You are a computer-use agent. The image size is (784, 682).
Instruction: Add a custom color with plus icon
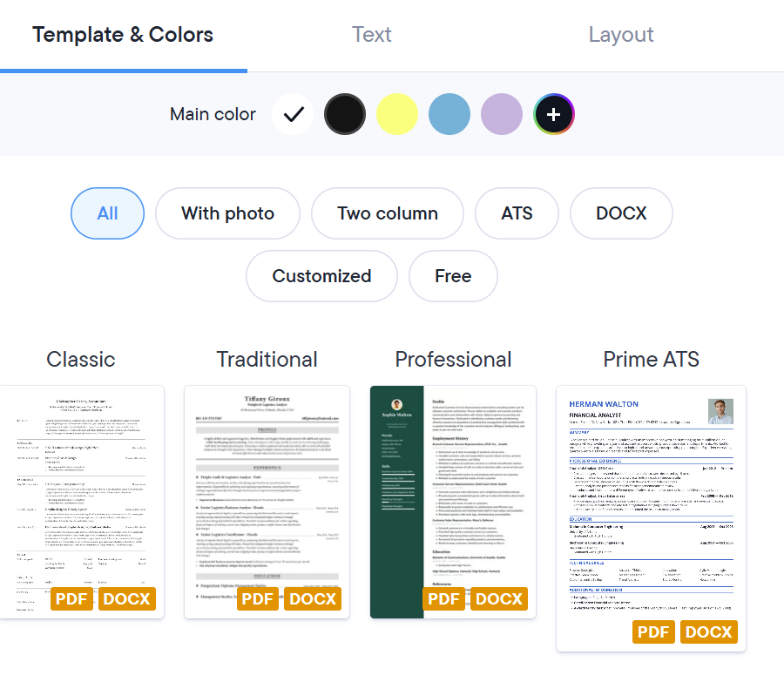(554, 114)
